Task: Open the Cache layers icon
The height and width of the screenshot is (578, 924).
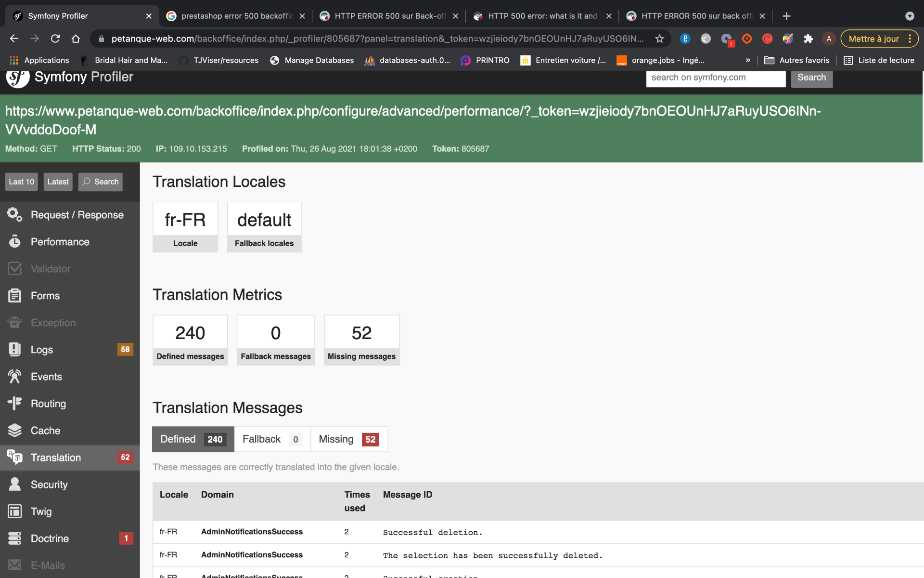Action: pyautogui.click(x=14, y=431)
